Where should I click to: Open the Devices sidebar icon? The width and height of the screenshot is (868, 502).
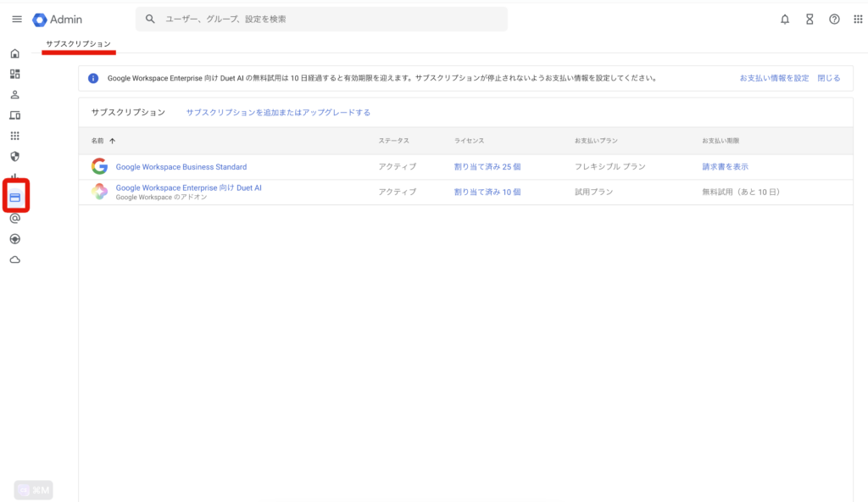[15, 115]
